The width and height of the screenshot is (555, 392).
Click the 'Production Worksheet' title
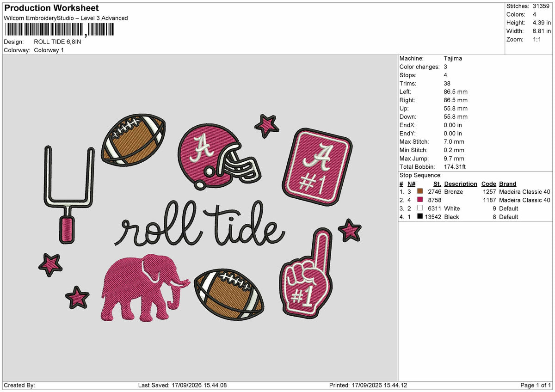pyautogui.click(x=51, y=8)
